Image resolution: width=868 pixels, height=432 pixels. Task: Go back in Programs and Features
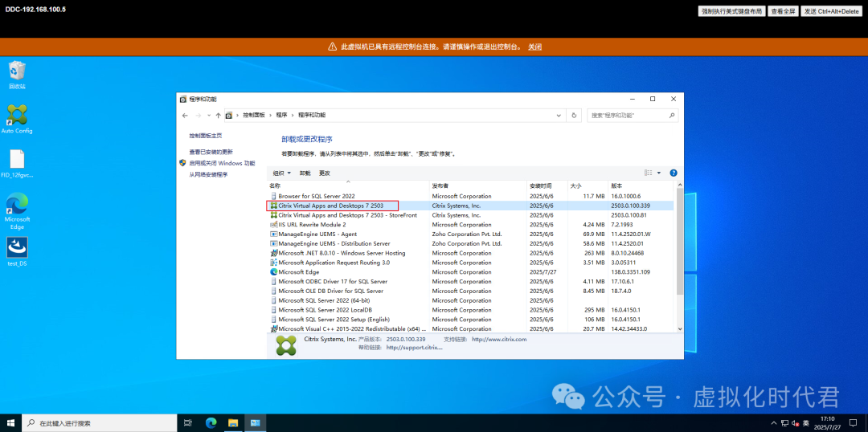point(186,116)
